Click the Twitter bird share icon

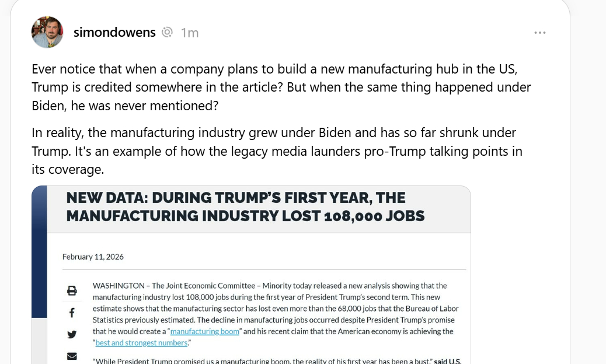coord(72,334)
